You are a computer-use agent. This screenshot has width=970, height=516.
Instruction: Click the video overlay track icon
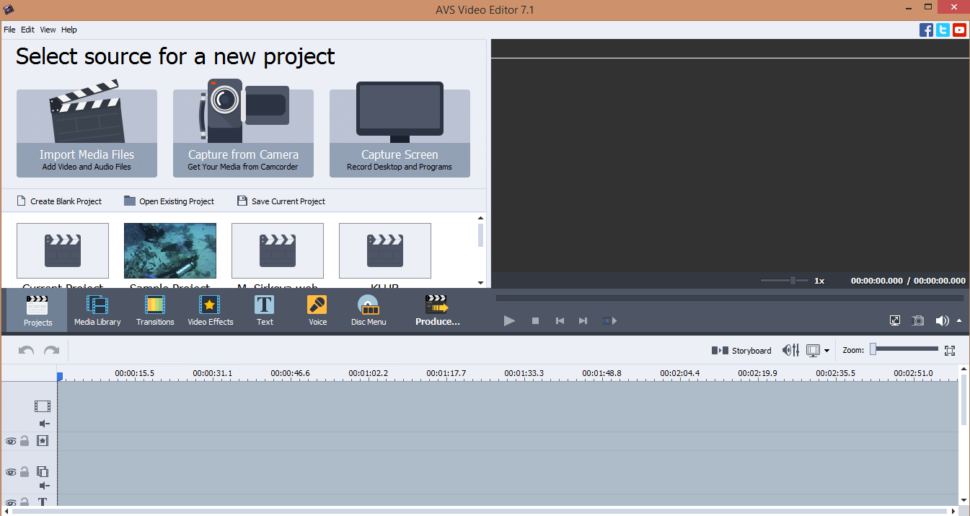coord(42,471)
